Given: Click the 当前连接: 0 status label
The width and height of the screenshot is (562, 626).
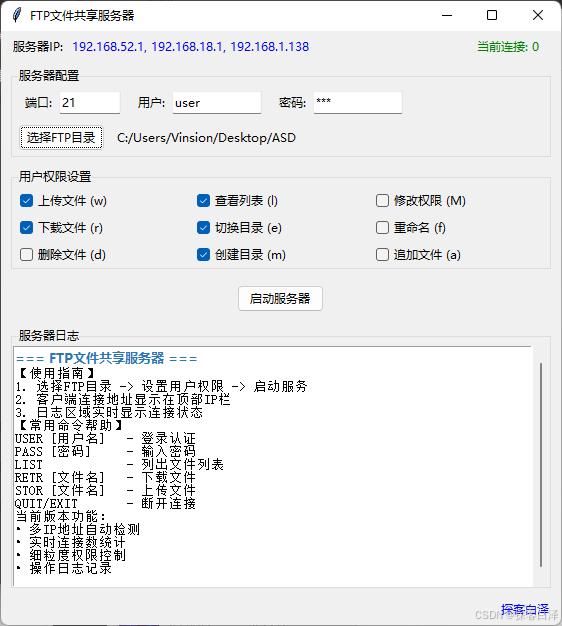Looking at the screenshot, I should click(508, 47).
